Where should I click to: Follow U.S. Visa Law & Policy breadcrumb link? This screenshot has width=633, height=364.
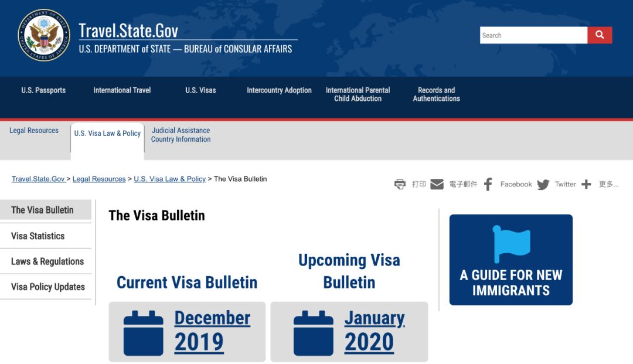point(169,179)
